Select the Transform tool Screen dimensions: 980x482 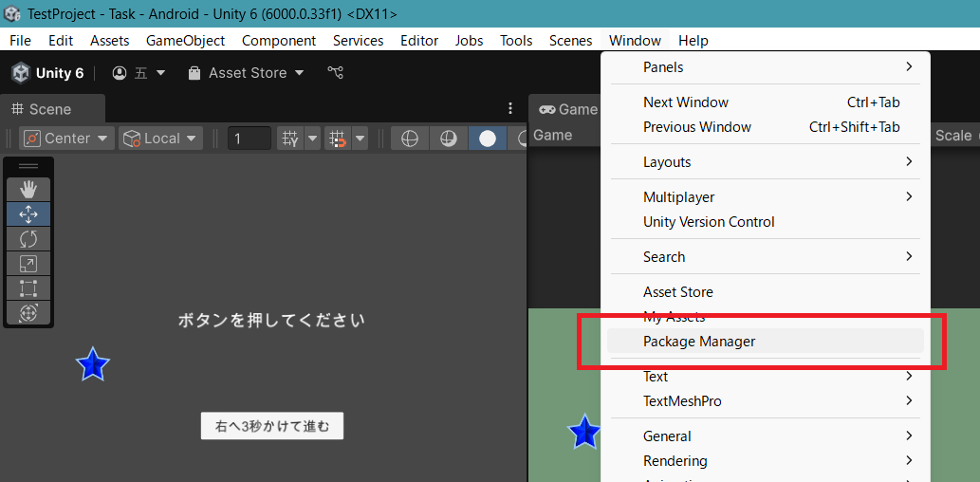[28, 312]
